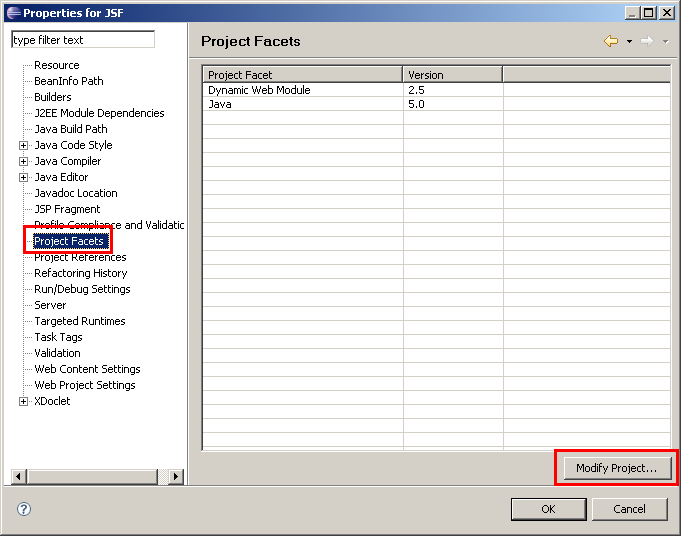Open the forward history dropdown arrow

tap(665, 42)
